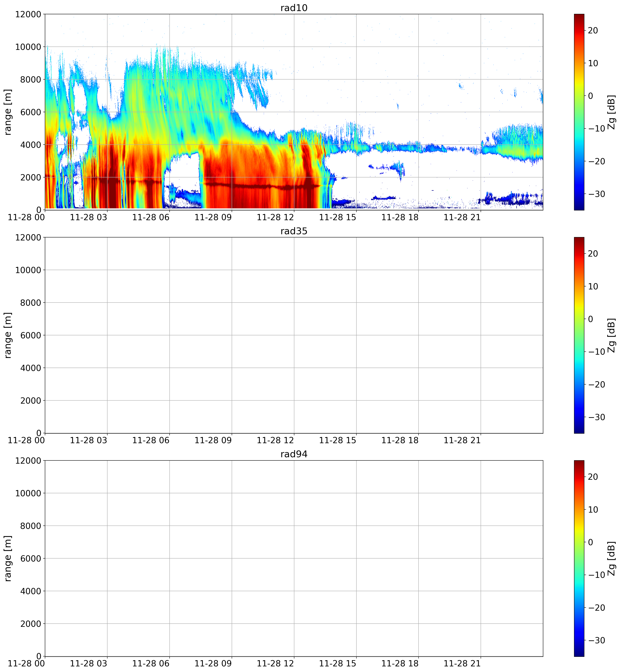Click the rad10 plot title
This screenshot has width=620, height=672.
294,8
